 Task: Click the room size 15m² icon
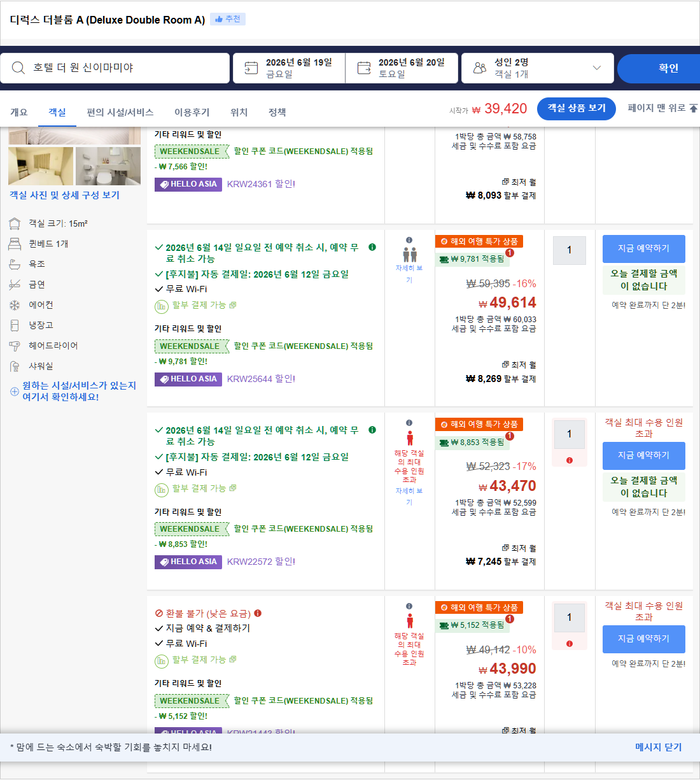pos(15,223)
